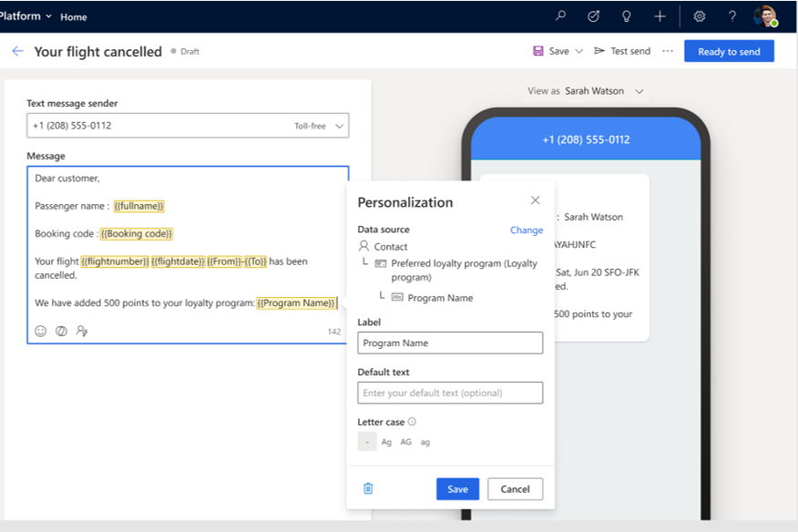Click Test send in the command bar

pyautogui.click(x=622, y=52)
